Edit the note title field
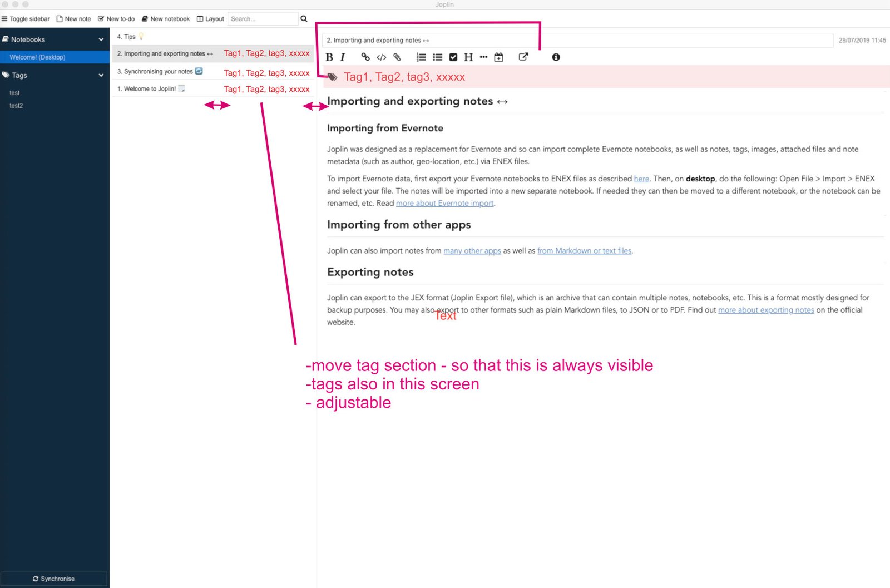Image resolution: width=890 pixels, height=588 pixels. (x=577, y=41)
